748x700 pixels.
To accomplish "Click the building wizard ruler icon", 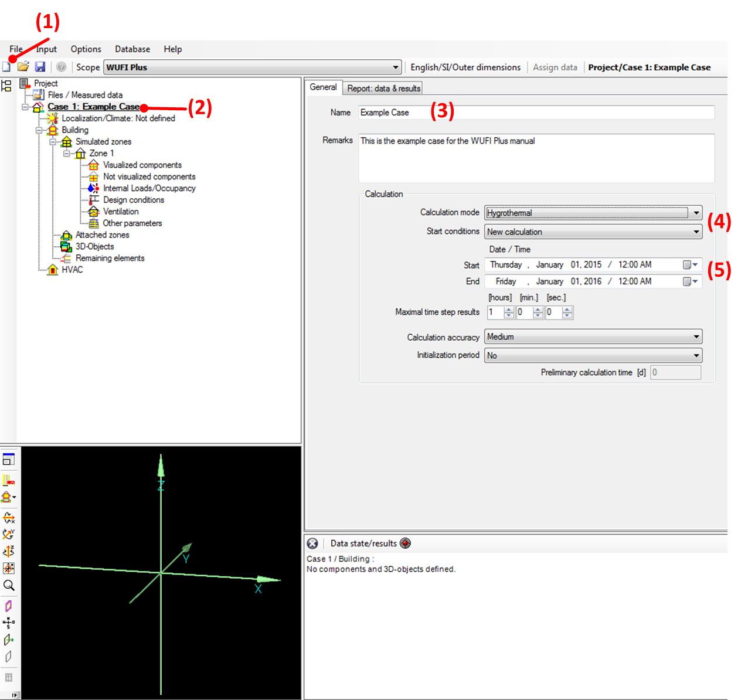I will click(8, 480).
